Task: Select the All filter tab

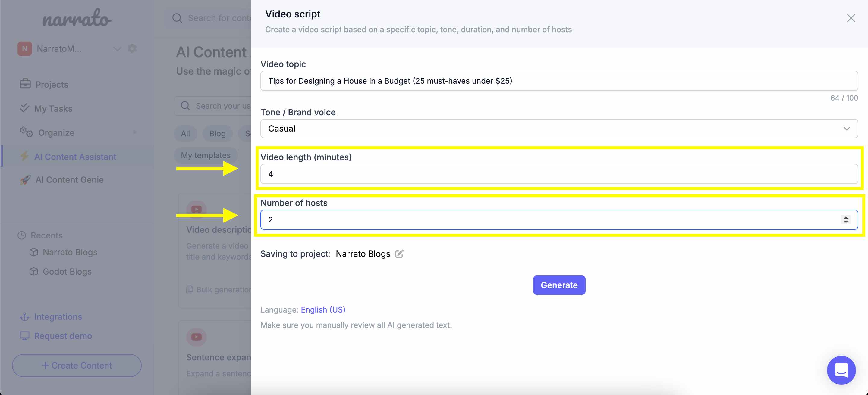Action: tap(185, 134)
